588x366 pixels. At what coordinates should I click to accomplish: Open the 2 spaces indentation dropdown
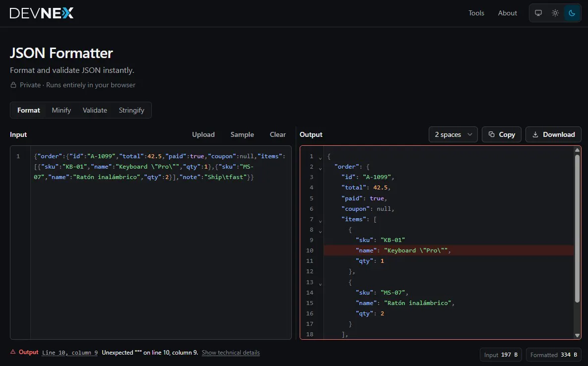click(x=453, y=134)
